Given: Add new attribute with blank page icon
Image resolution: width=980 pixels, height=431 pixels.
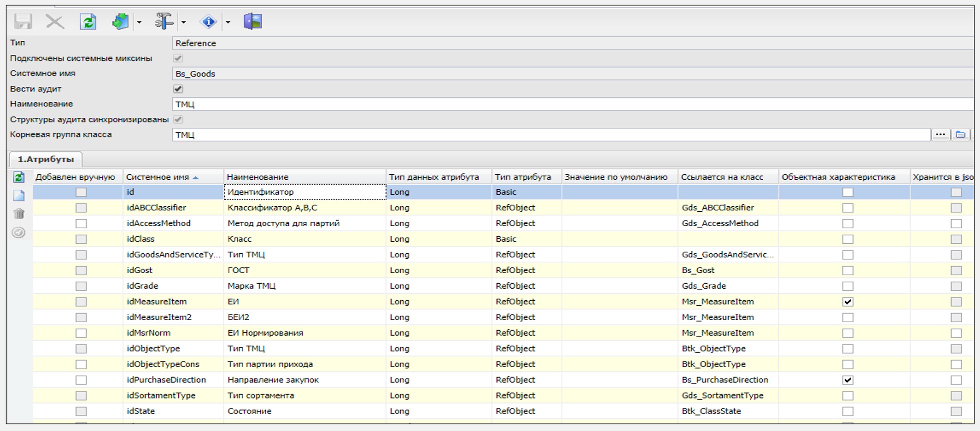Looking at the screenshot, I should [19, 196].
